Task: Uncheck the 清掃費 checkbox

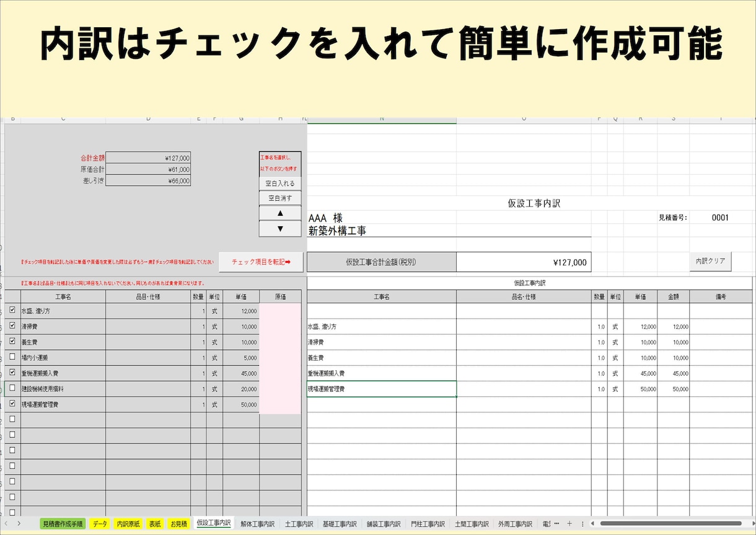Action: 12,325
